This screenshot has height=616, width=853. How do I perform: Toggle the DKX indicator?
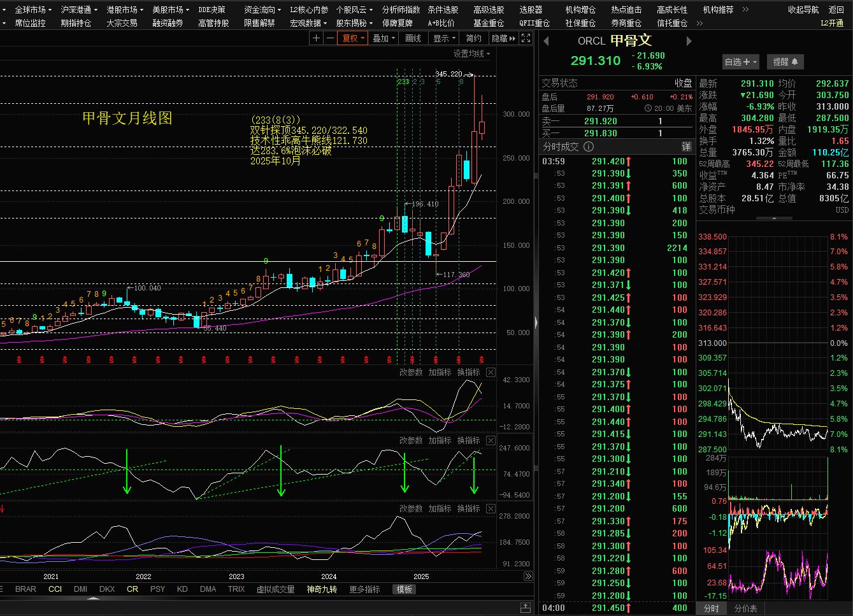click(x=107, y=589)
